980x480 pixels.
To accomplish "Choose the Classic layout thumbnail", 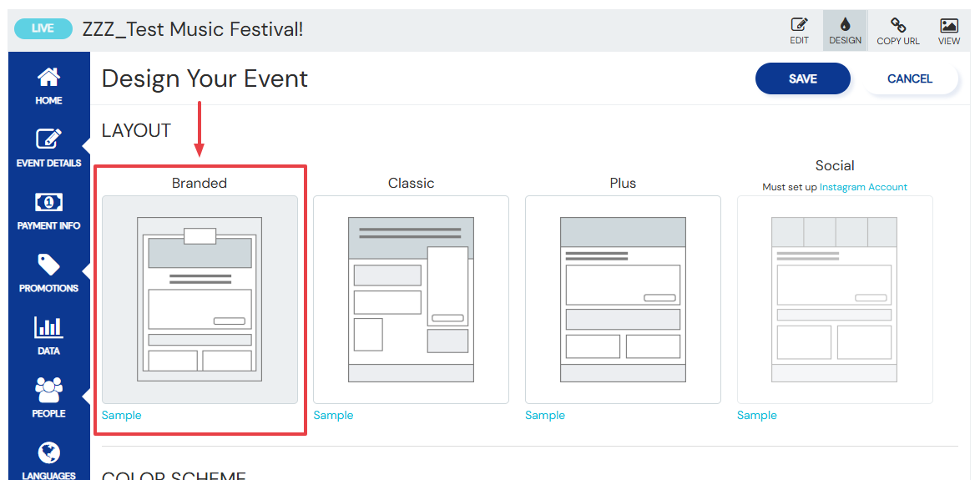I will [412, 300].
